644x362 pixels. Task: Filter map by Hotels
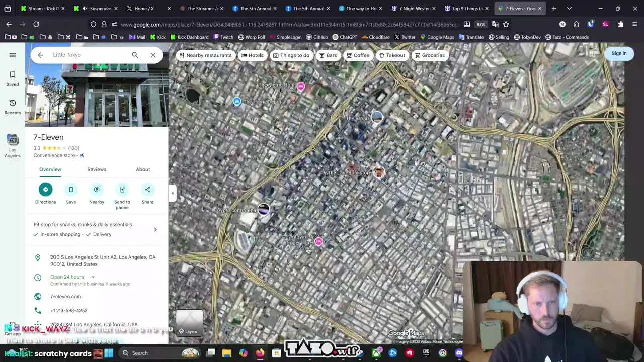click(253, 55)
